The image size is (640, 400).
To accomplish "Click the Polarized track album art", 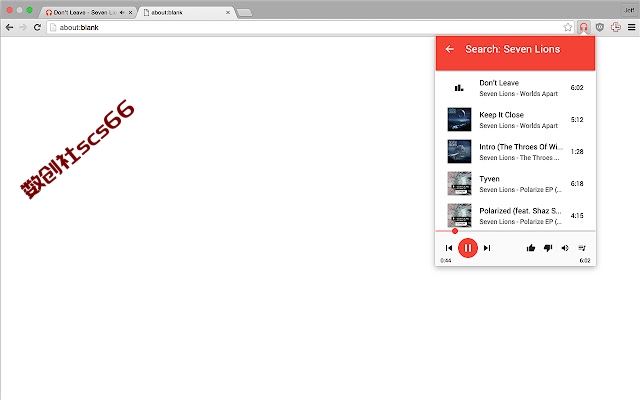I will [459, 216].
